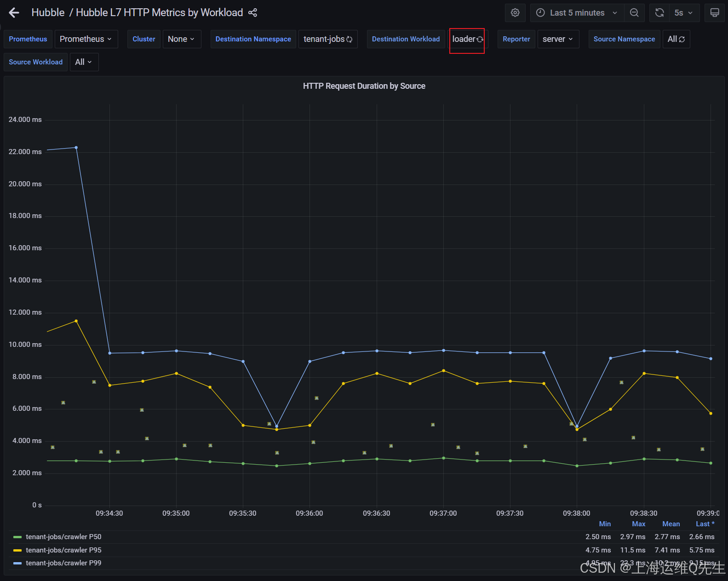
Task: Click the Reporter variable label
Action: [516, 39]
